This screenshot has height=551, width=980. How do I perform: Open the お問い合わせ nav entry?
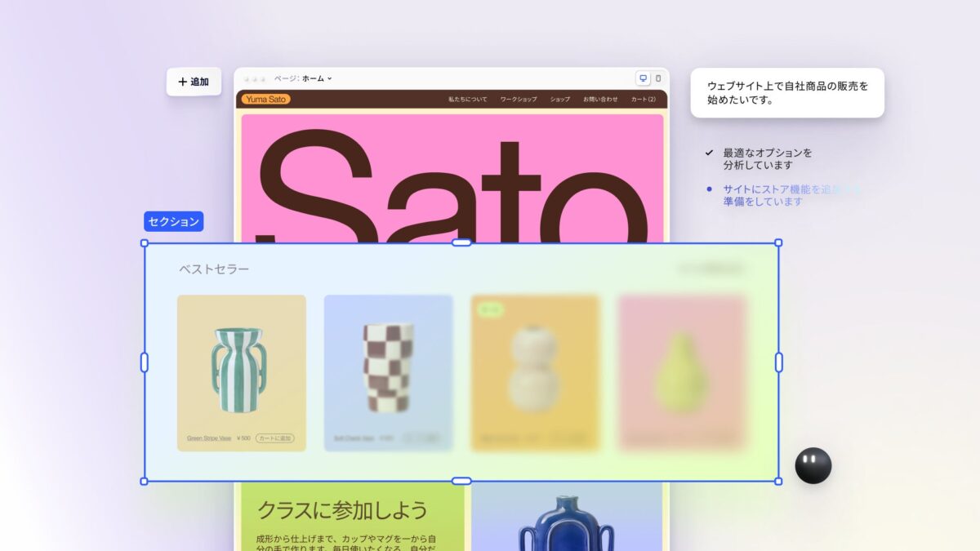pyautogui.click(x=599, y=98)
